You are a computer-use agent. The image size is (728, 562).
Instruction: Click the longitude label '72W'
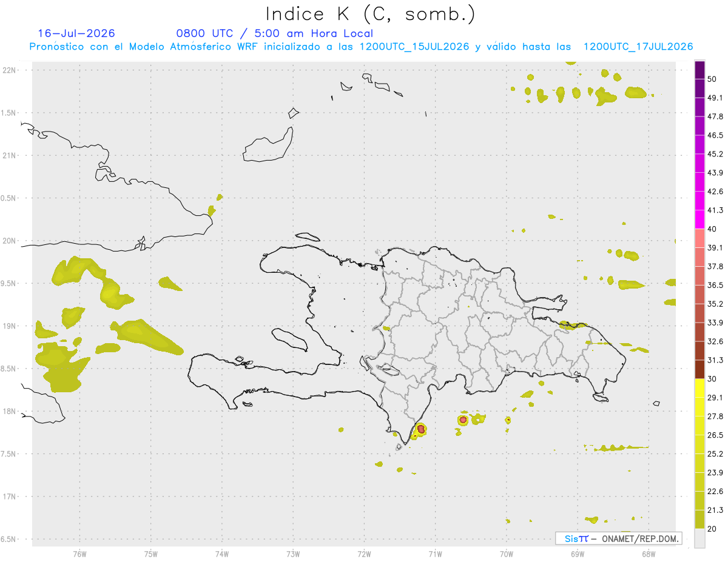[x=364, y=554]
